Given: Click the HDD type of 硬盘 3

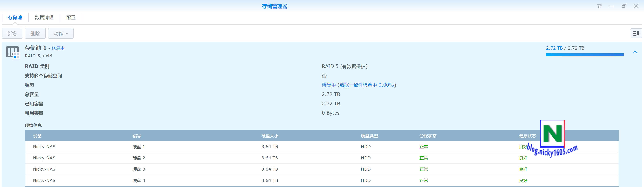Looking at the screenshot, I should [x=366, y=169].
